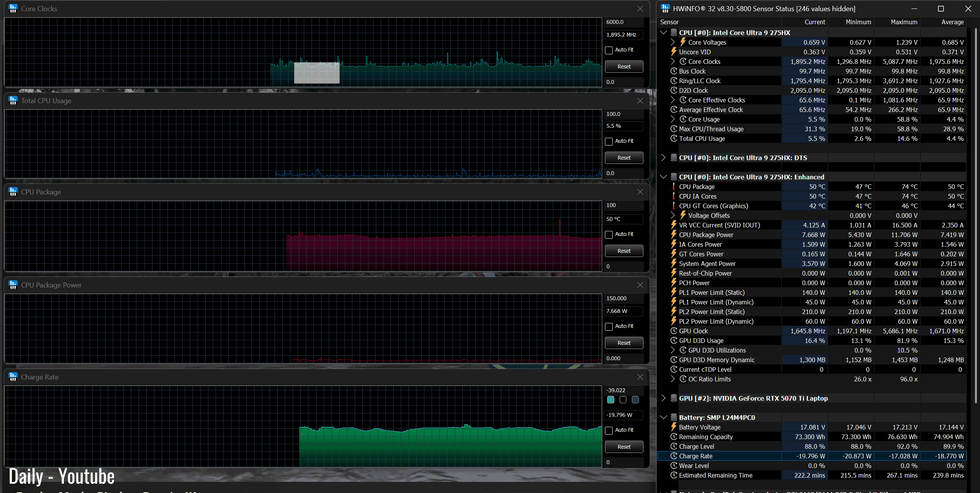This screenshot has width=980, height=493.
Task: Enable Auto Fit in Charge Rate graph
Action: (609, 430)
